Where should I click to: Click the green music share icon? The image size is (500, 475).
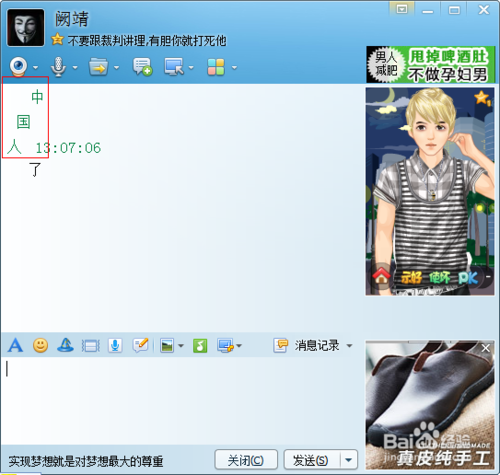[x=200, y=346]
